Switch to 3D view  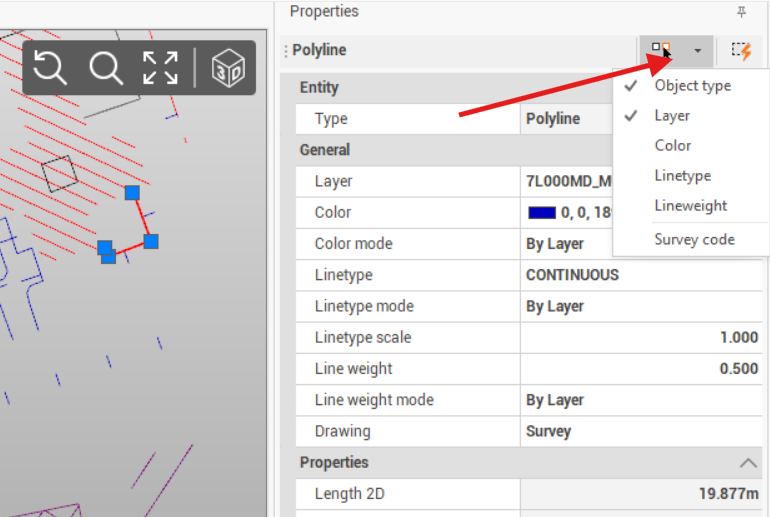coord(228,68)
